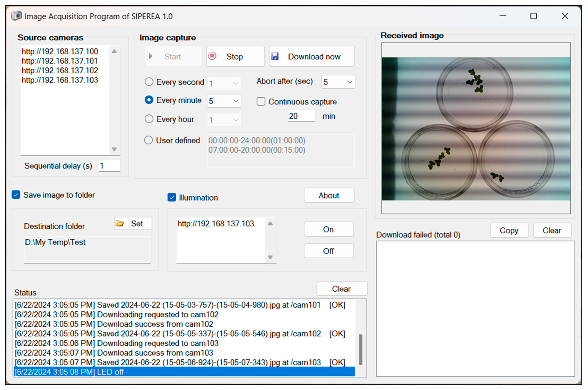Disable the Illumination checkbox
Viewport: 588px width, 390px height.
(x=172, y=198)
